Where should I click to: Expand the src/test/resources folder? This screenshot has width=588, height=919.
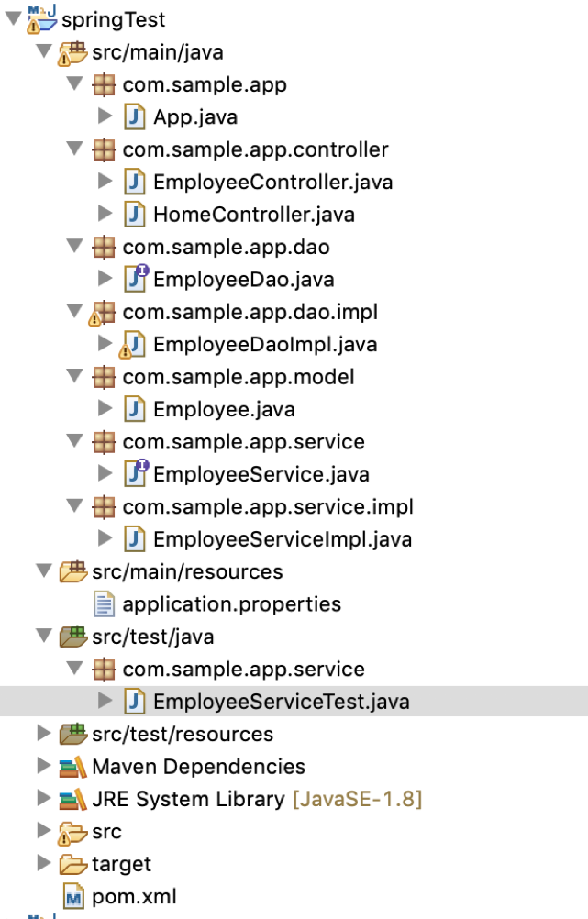point(44,734)
